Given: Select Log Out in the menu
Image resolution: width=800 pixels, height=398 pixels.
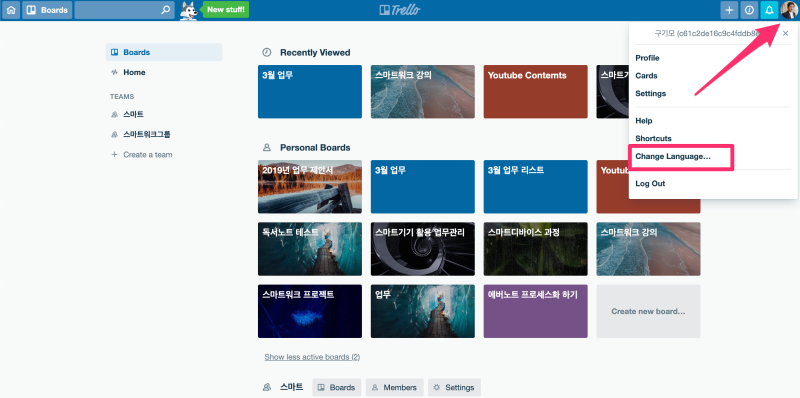Looking at the screenshot, I should tap(650, 184).
